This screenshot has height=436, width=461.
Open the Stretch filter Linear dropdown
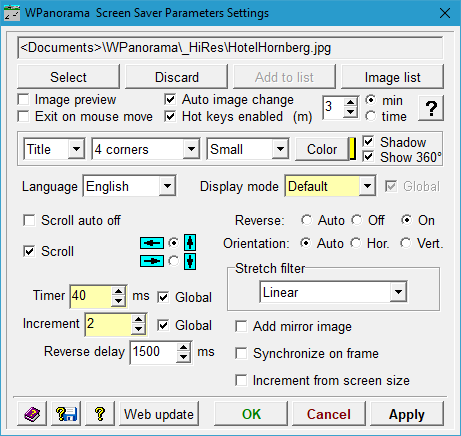tap(398, 292)
